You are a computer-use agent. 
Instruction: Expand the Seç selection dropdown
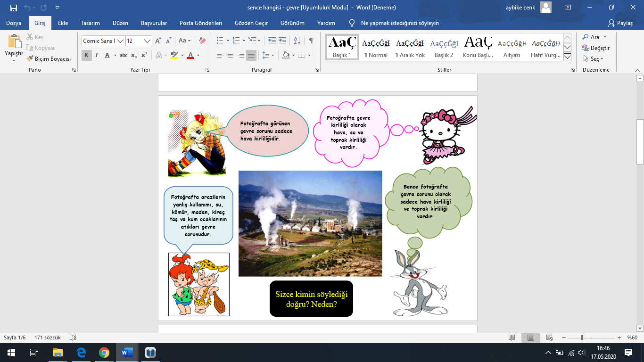point(602,59)
